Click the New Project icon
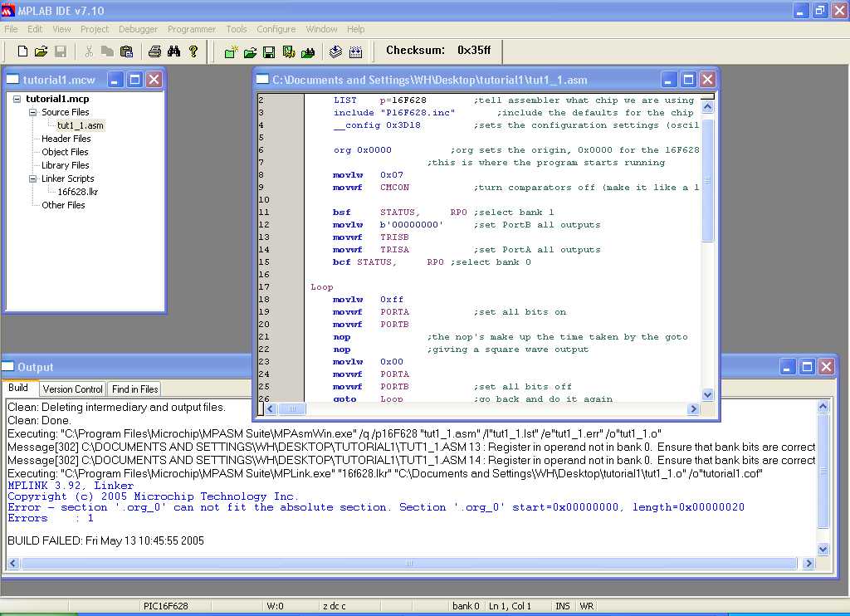The width and height of the screenshot is (850, 616). pos(231,52)
